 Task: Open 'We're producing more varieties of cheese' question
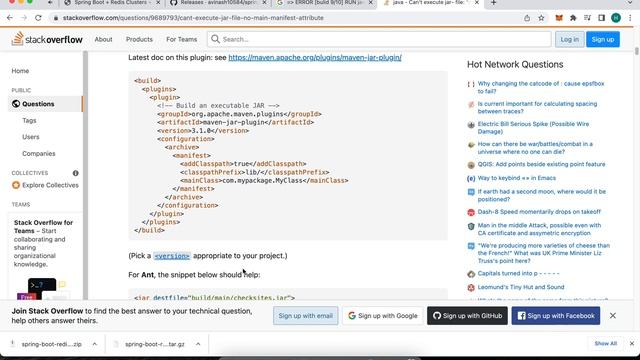[x=544, y=253]
